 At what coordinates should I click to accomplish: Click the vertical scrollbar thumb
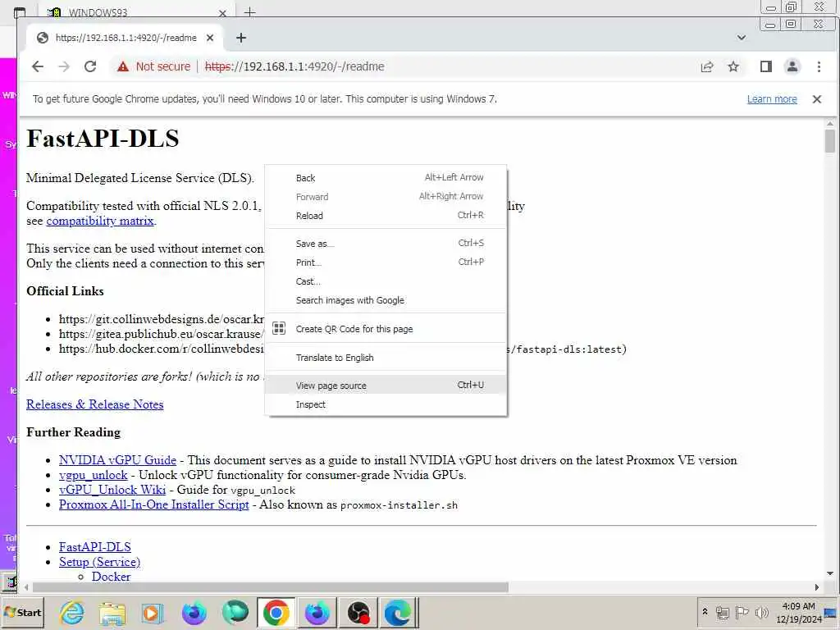coord(830,140)
